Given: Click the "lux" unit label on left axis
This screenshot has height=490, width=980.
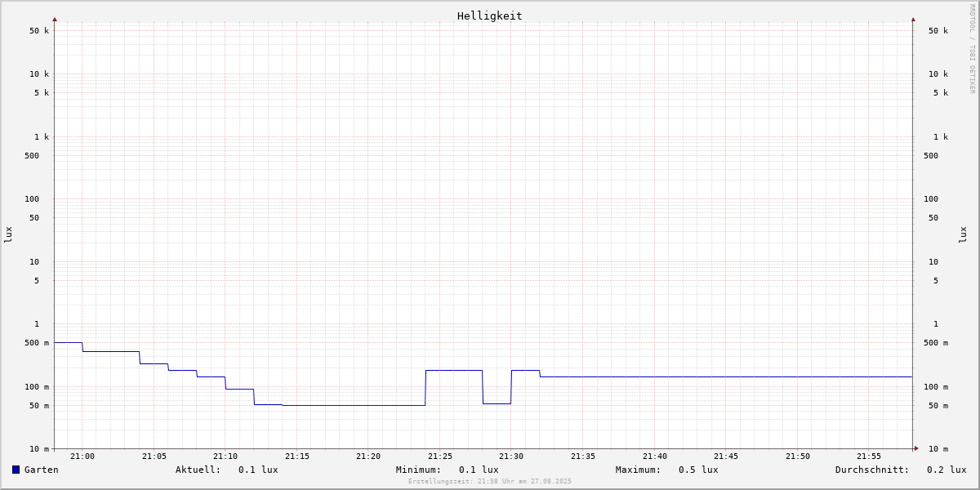Looking at the screenshot, I should tap(8, 235).
